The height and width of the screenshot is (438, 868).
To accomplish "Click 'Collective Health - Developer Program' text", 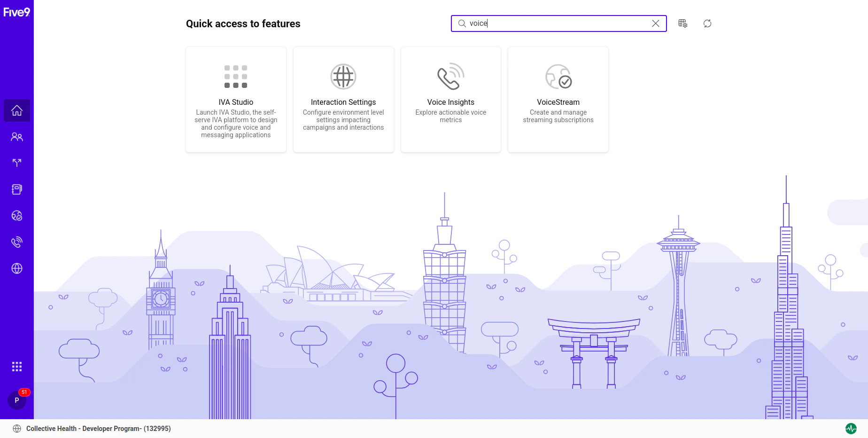I will [99, 429].
